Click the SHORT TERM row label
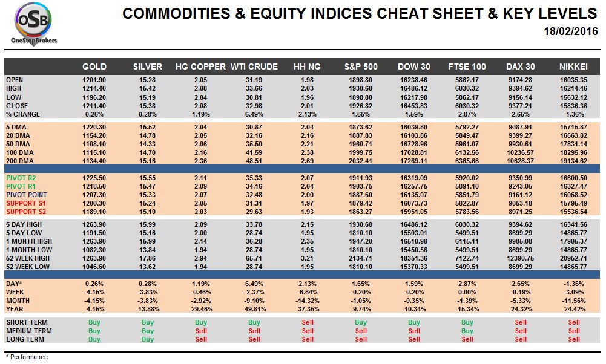The image size is (606, 364). pyautogui.click(x=26, y=322)
